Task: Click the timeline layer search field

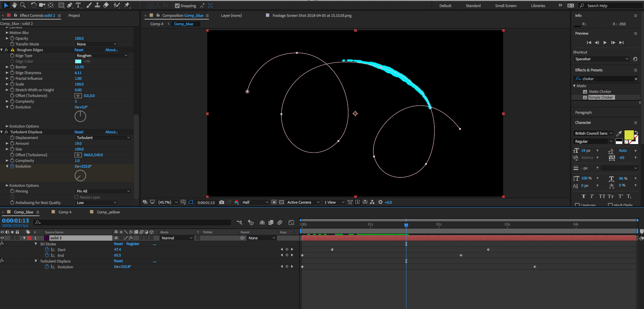Action: [x=132, y=222]
